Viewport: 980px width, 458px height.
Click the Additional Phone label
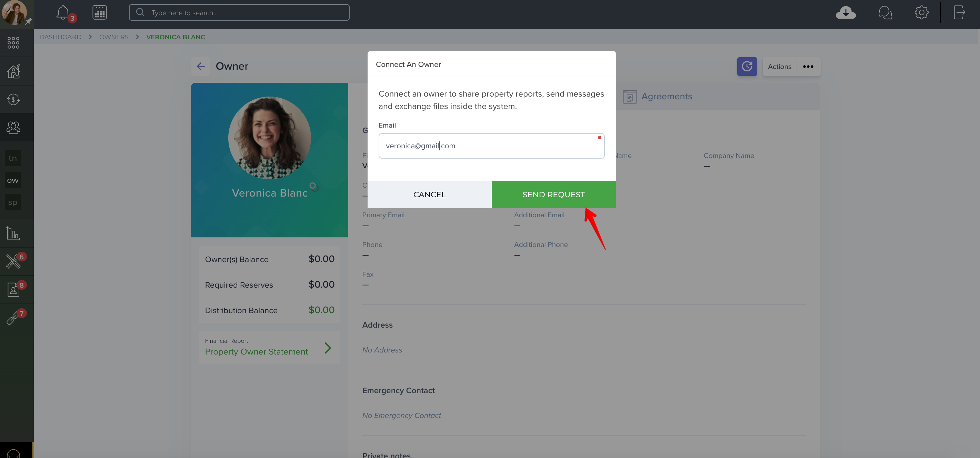pos(541,245)
